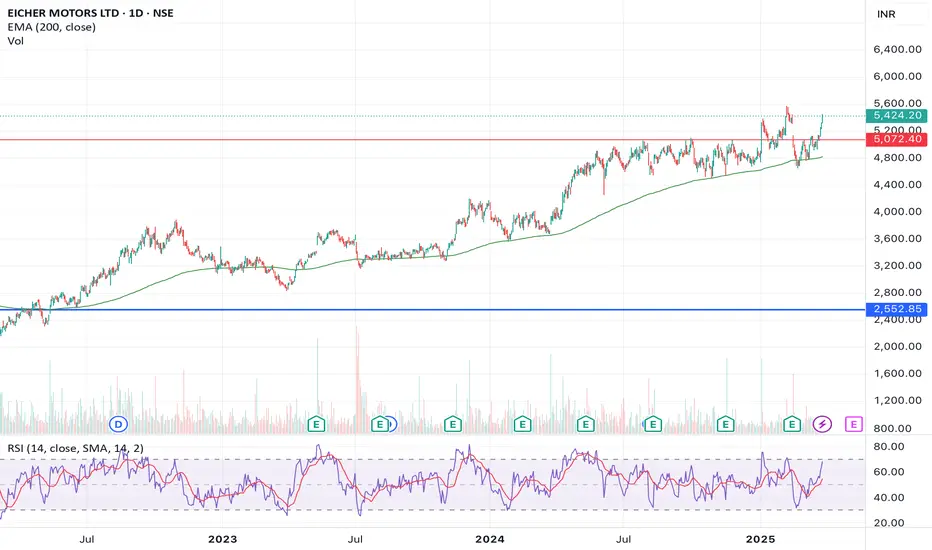Image resolution: width=932 pixels, height=550 pixels.
Task: Click the purple lightning bolt event icon
Action: (x=823, y=424)
